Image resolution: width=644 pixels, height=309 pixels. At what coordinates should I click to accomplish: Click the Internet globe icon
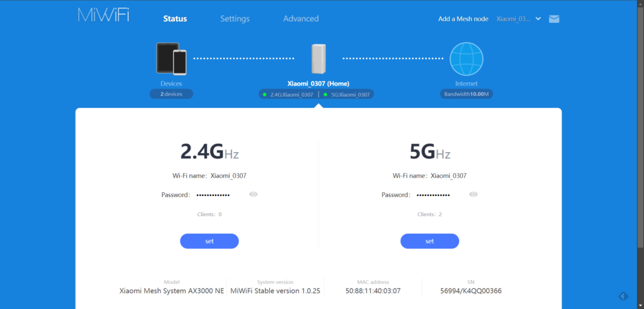(x=466, y=58)
